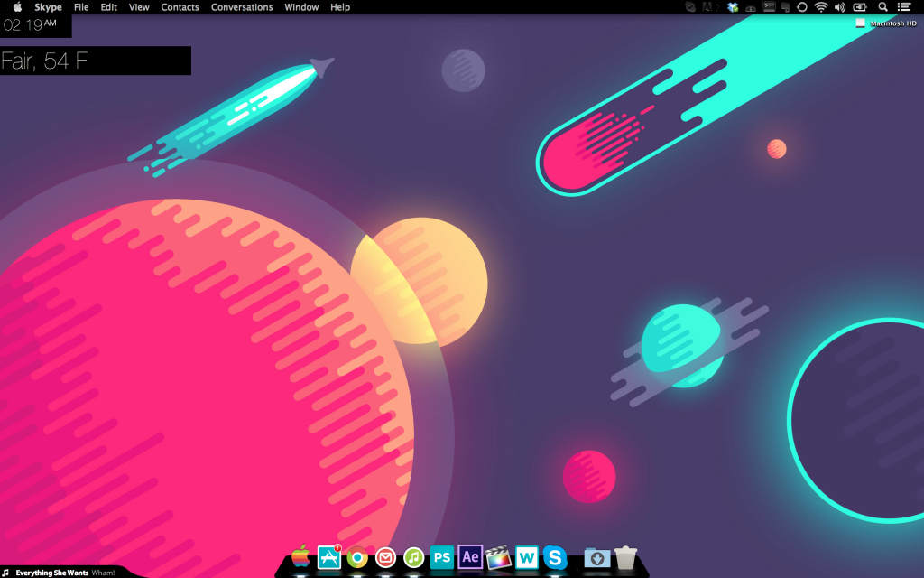Open the Adobe menu bar icon
The height and width of the screenshot is (578, 924).
coord(710,7)
